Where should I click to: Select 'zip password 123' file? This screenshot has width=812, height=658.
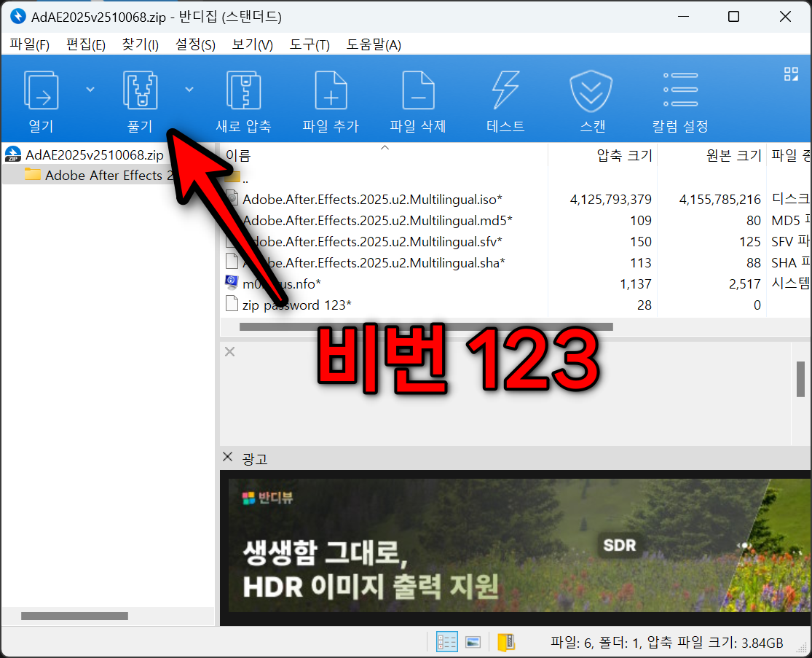point(296,305)
